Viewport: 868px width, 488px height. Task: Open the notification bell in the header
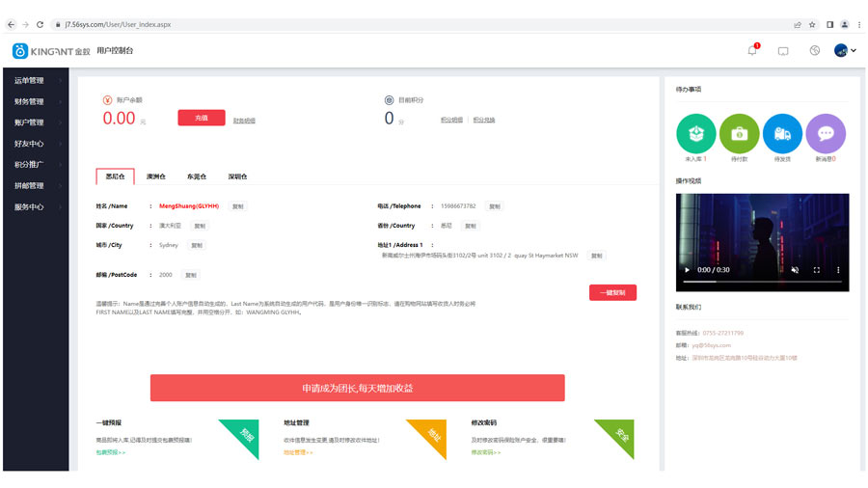tap(752, 50)
